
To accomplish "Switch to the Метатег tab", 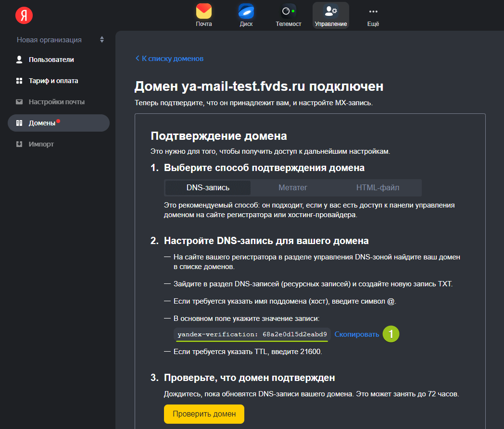I will click(x=293, y=187).
